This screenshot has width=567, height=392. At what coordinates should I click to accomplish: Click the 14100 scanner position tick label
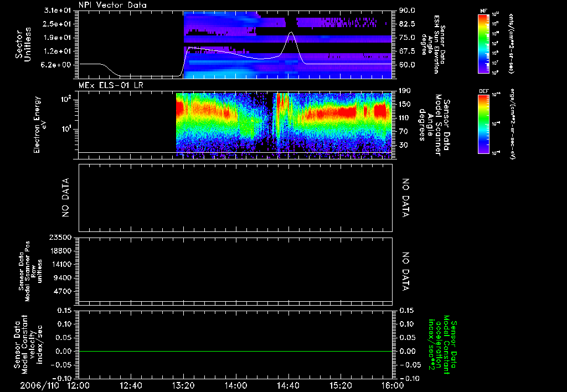click(x=60, y=264)
